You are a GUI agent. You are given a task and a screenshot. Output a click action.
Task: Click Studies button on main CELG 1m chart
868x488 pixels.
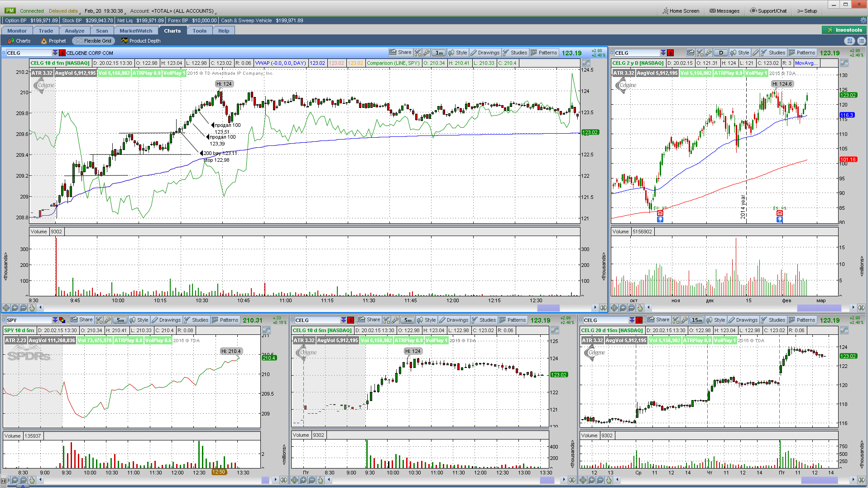[515, 53]
